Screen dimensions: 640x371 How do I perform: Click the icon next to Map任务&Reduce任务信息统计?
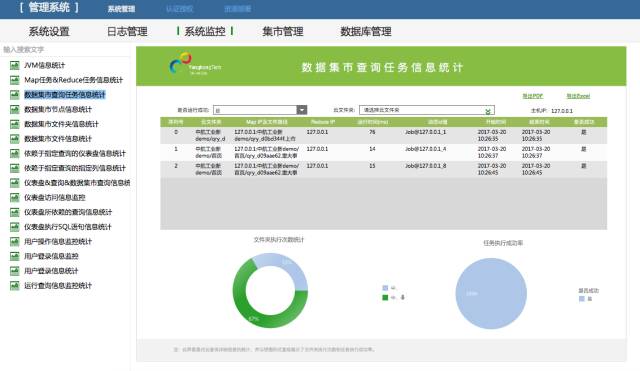pyautogui.click(x=15, y=80)
